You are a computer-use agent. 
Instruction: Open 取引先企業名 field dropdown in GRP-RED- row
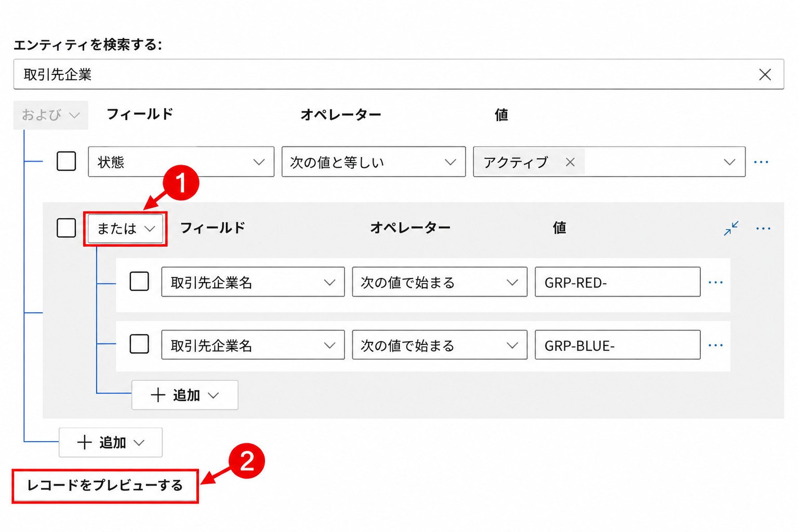tap(253, 282)
